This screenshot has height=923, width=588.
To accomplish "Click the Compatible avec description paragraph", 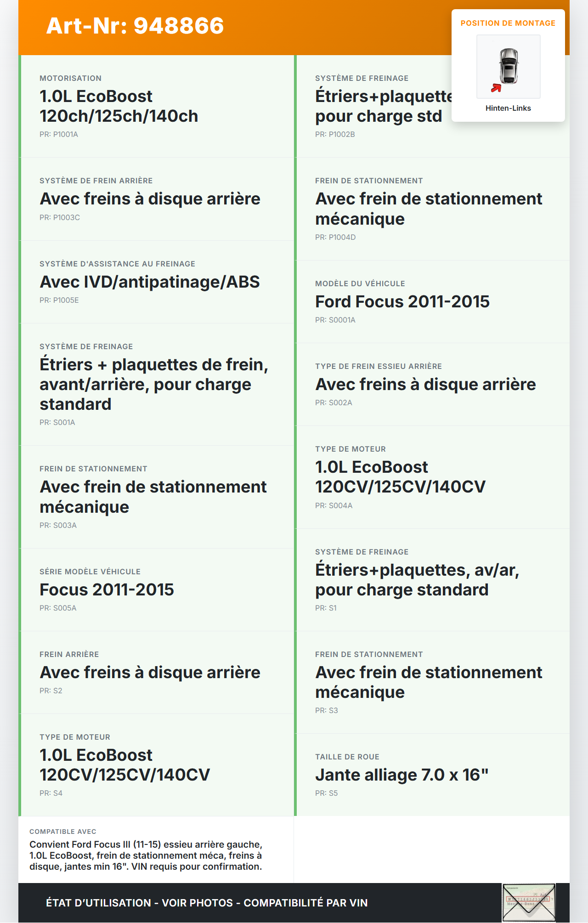I will point(146,855).
